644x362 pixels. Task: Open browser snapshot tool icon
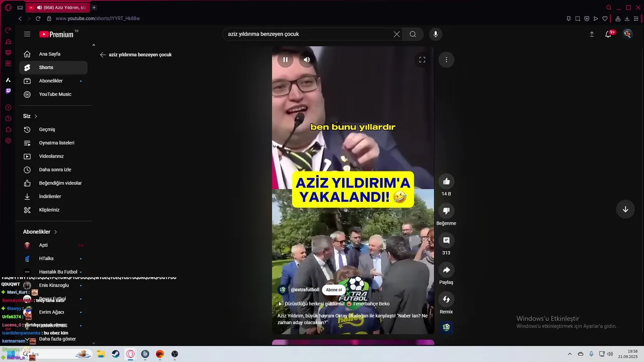point(578,19)
